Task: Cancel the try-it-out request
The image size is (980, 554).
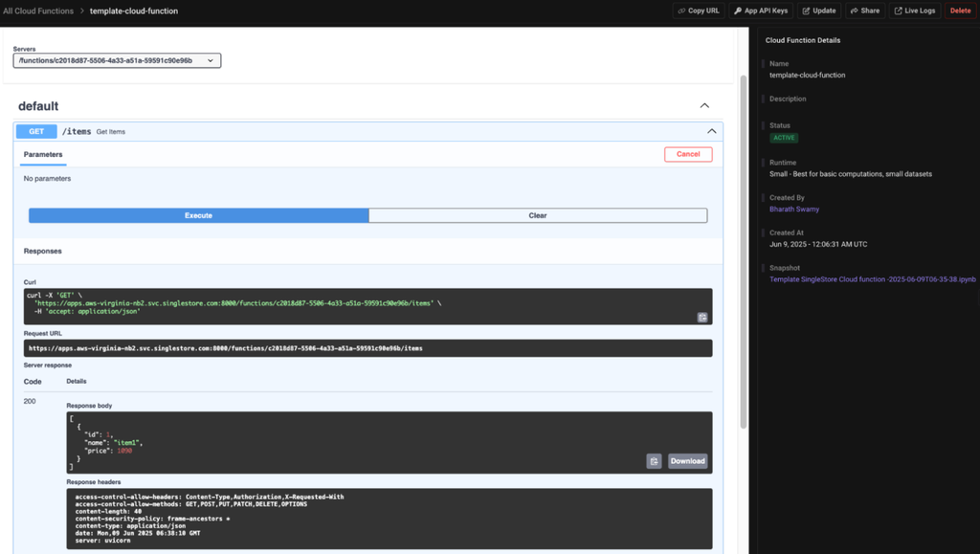Action: point(688,154)
